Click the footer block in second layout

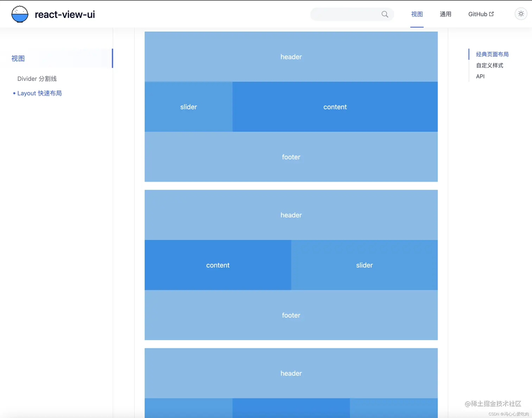[291, 315]
